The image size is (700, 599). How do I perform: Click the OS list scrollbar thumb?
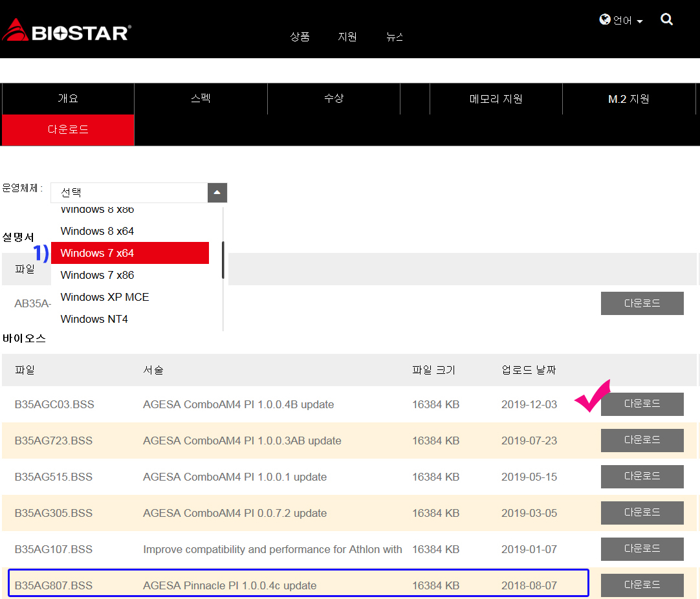click(223, 260)
